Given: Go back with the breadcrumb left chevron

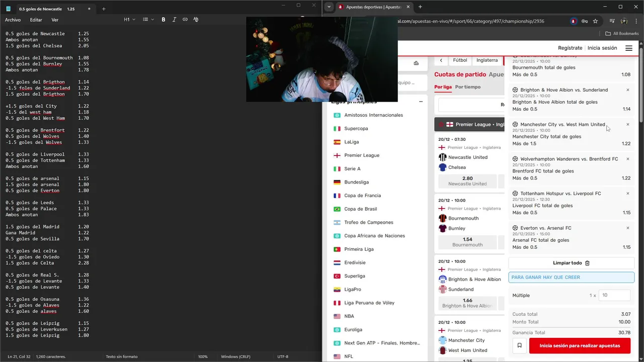Looking at the screenshot, I should click(441, 60).
